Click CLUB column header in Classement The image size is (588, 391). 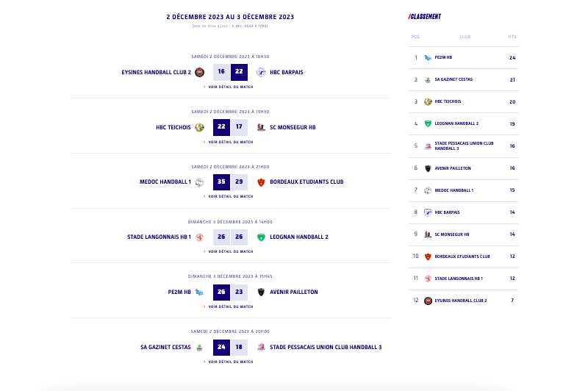tap(465, 36)
